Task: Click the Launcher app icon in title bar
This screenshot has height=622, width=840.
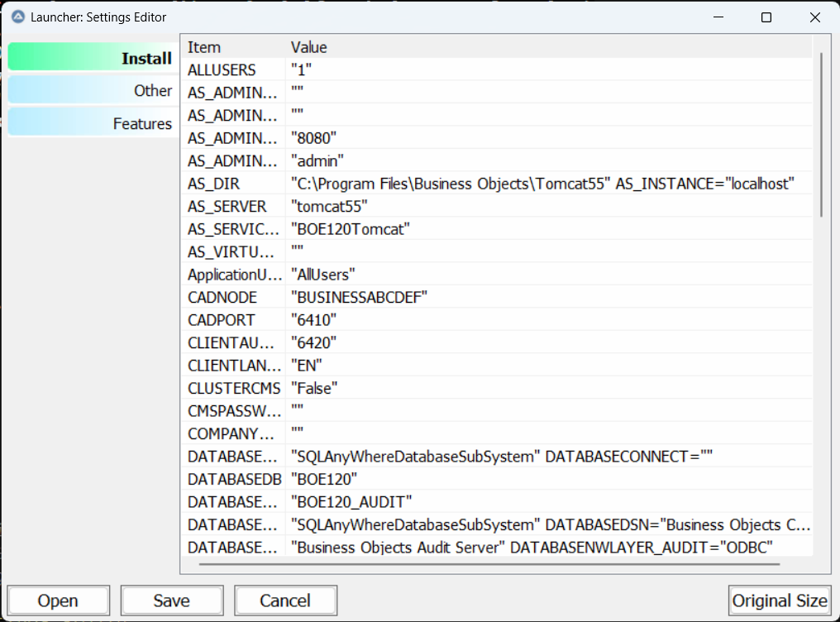Action: pyautogui.click(x=17, y=17)
